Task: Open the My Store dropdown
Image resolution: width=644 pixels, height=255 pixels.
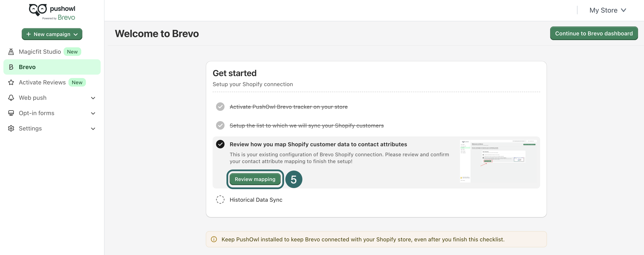Action: (608, 10)
